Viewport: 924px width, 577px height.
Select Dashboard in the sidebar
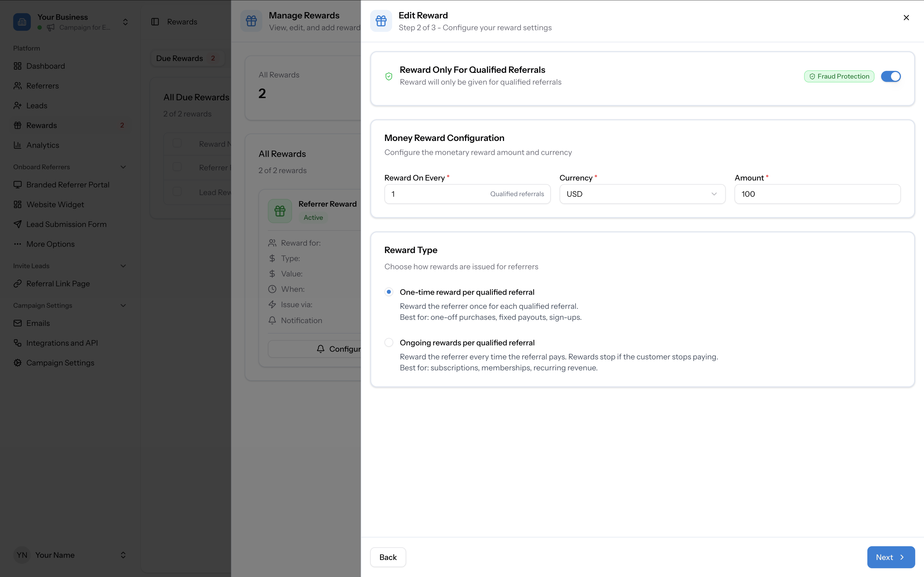45,66
